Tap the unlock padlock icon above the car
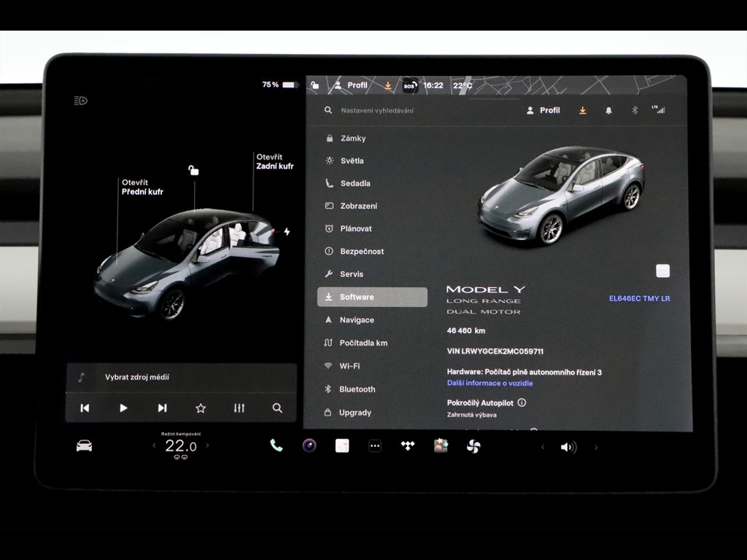 pos(193,170)
